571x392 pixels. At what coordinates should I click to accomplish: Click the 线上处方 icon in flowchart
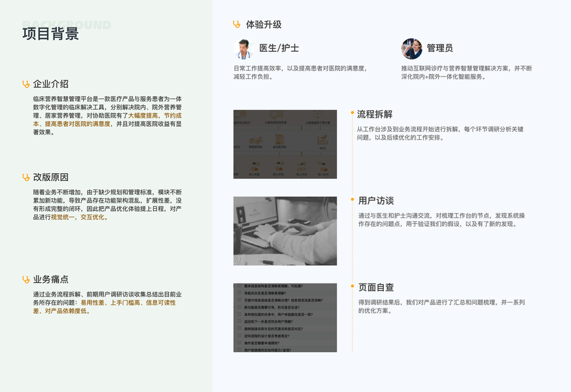323,167
